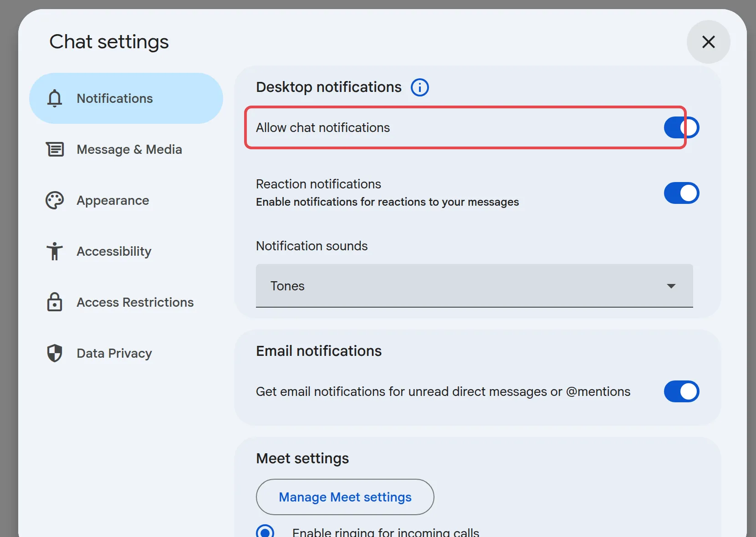Click the Access Restrictions lock icon
Image resolution: width=756 pixels, height=537 pixels.
(x=55, y=302)
